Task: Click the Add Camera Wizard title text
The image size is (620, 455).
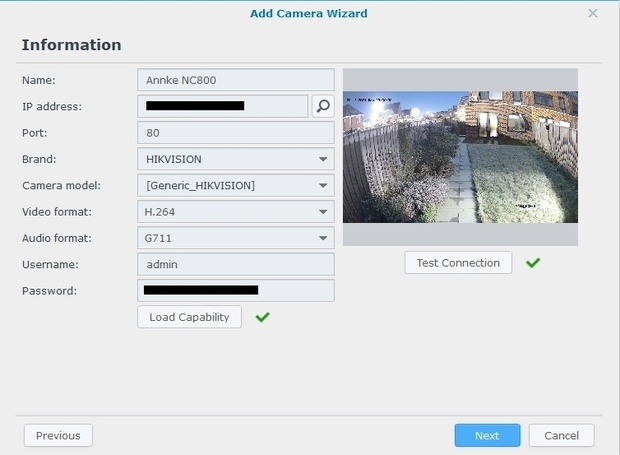Action: 308,14
